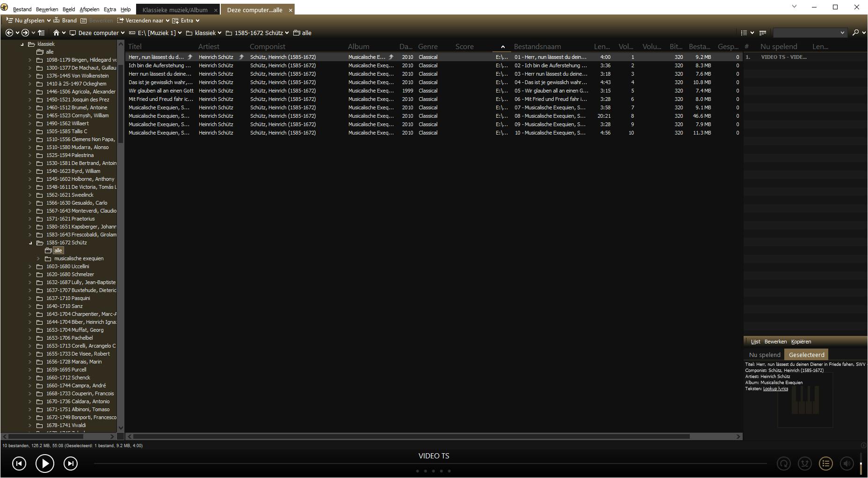Open the Bestand menu

[x=22, y=9]
